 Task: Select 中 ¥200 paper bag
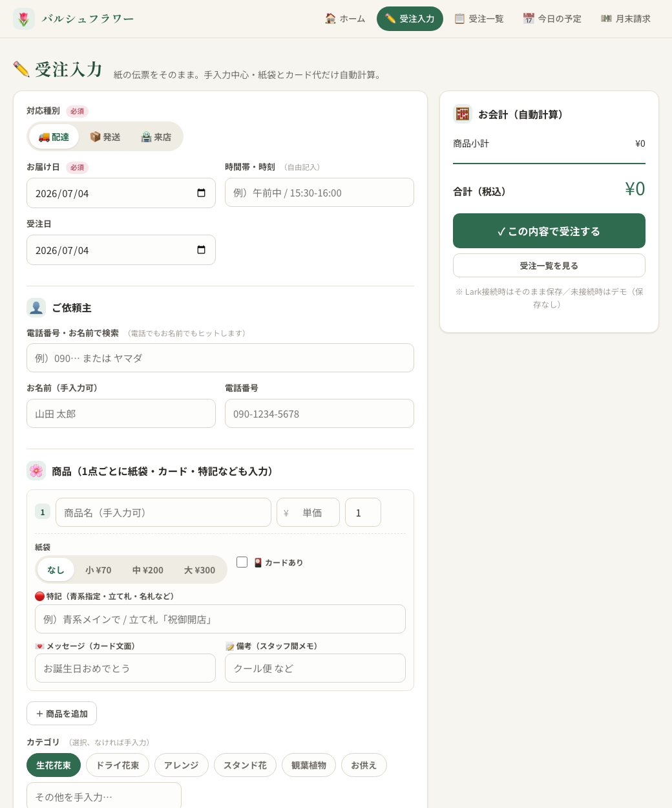148,570
